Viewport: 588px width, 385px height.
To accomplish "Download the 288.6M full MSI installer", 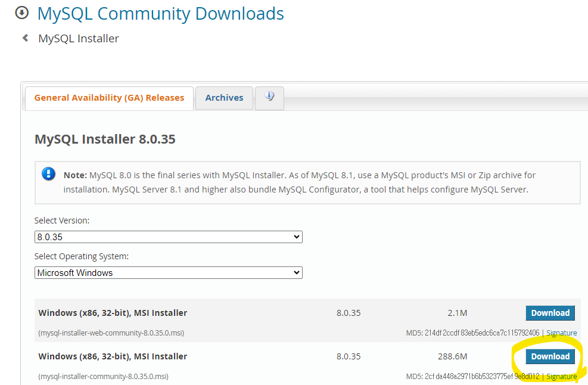I will pyautogui.click(x=550, y=356).
